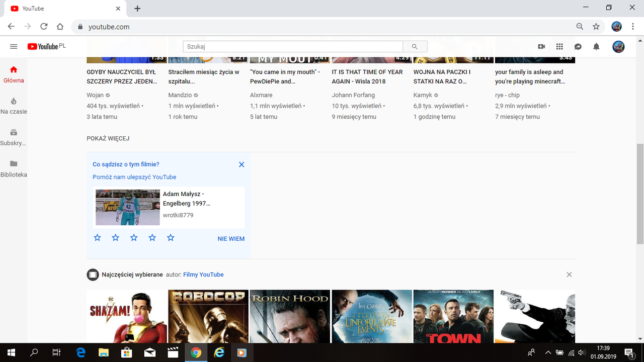Screen dimensions: 644x362
Task: Open Na czasie trending in the sidebar
Action: point(14,106)
